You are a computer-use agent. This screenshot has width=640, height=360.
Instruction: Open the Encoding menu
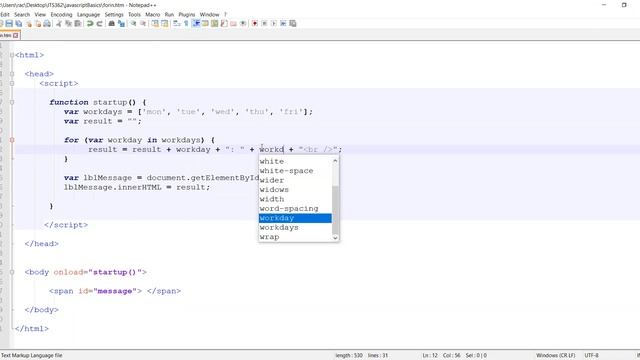point(61,14)
